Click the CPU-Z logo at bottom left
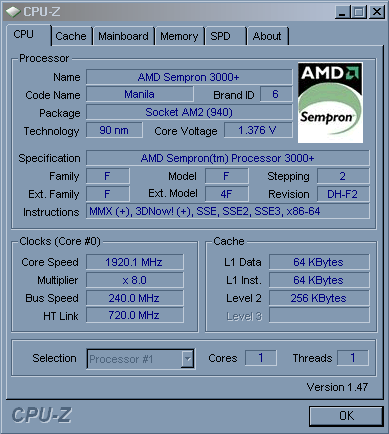389x434 pixels. [x=42, y=415]
